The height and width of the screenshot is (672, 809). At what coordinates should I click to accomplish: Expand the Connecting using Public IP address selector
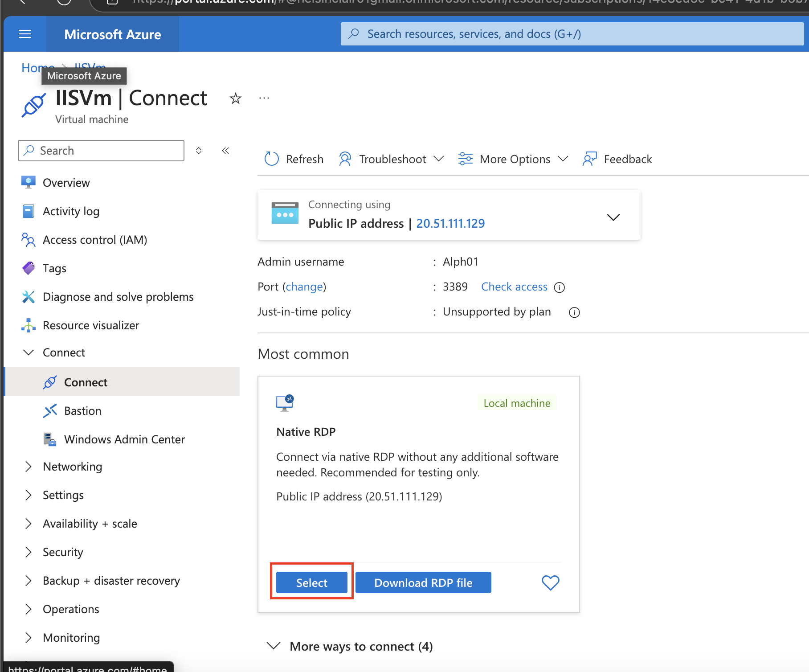click(x=613, y=217)
